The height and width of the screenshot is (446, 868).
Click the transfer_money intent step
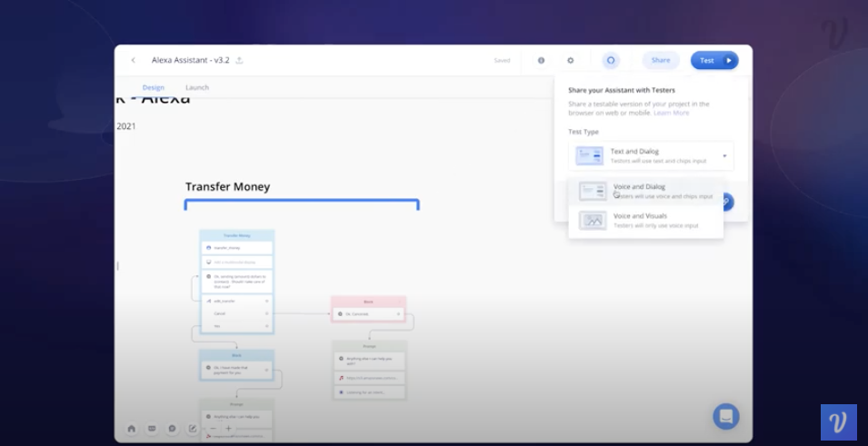coord(237,248)
